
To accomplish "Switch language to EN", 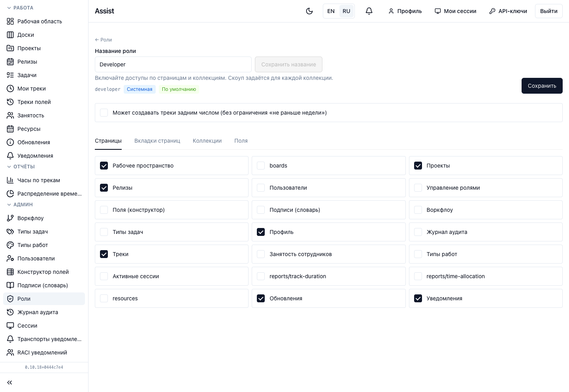I will point(331,11).
